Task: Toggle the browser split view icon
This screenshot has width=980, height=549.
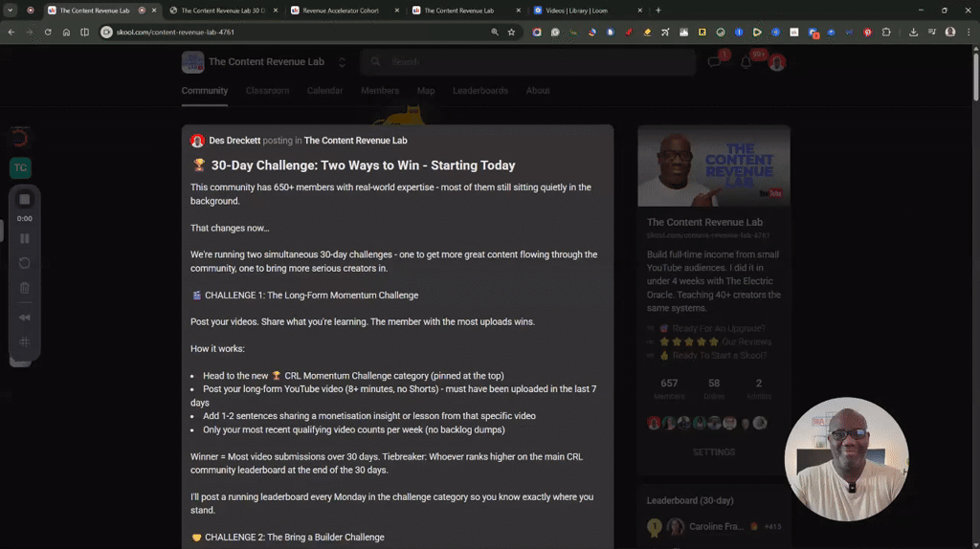Action: pos(84,32)
